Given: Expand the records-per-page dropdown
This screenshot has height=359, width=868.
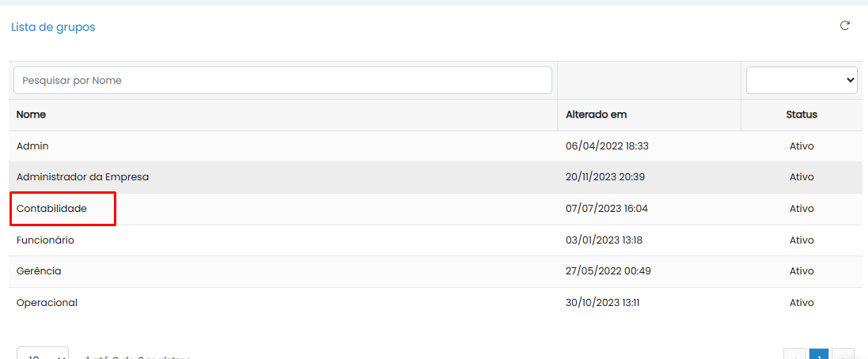Looking at the screenshot, I should 43,354.
